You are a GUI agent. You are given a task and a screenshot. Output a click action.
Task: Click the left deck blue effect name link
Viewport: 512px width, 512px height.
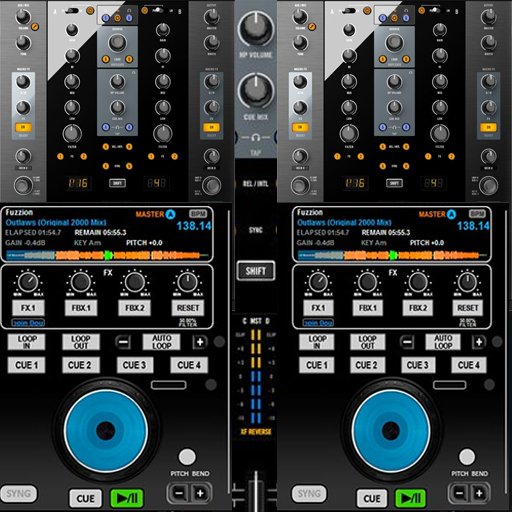coord(28,323)
